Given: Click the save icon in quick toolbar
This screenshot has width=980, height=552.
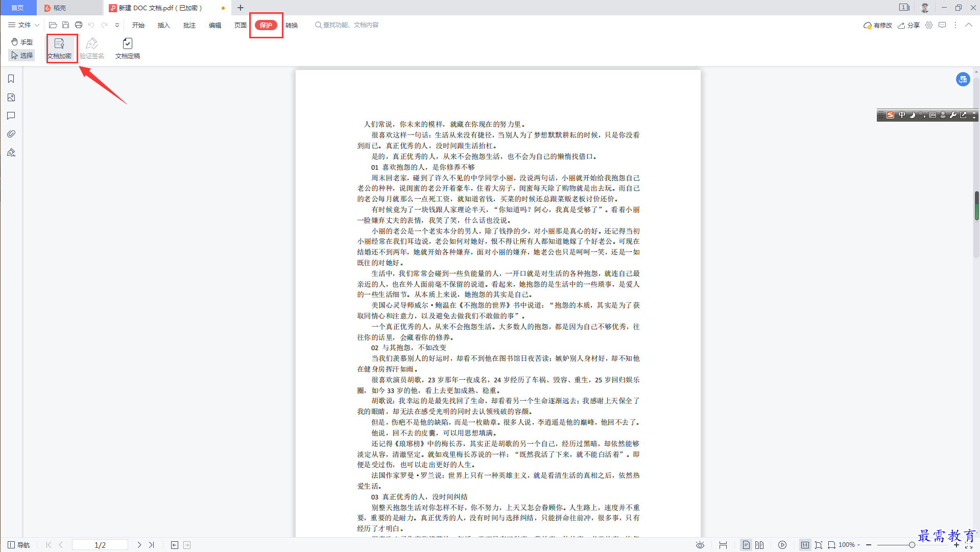Looking at the screenshot, I should pos(65,25).
